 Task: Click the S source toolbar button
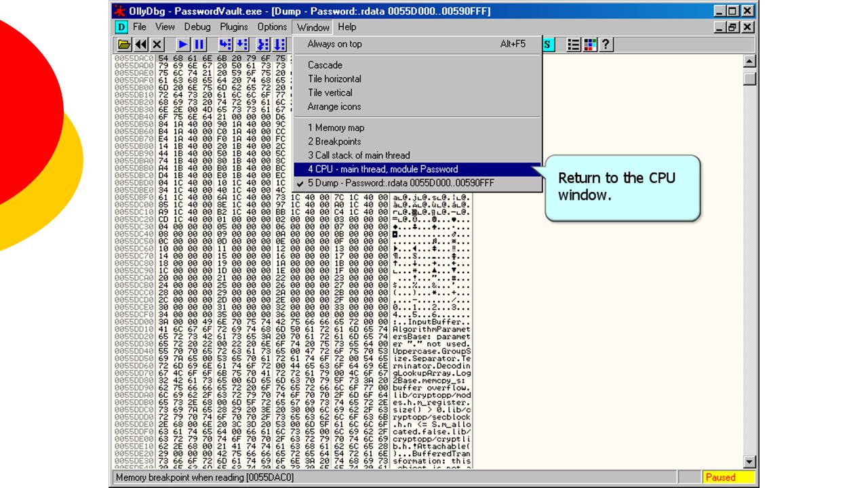(x=549, y=45)
